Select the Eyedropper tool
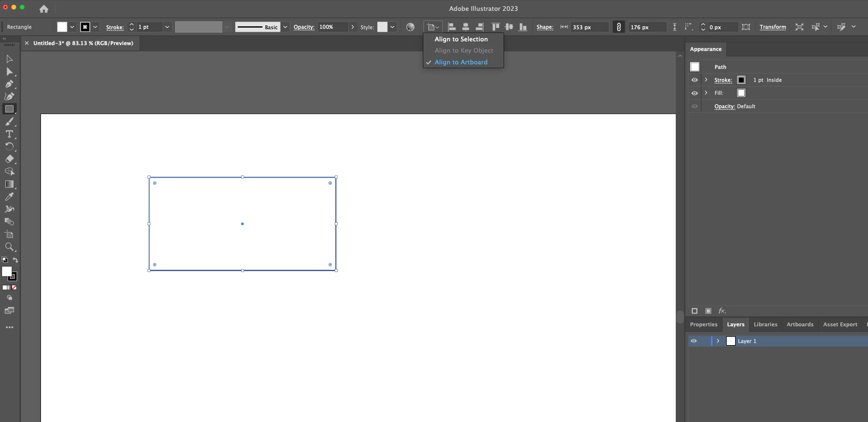The width and height of the screenshot is (868, 422). coord(9,197)
